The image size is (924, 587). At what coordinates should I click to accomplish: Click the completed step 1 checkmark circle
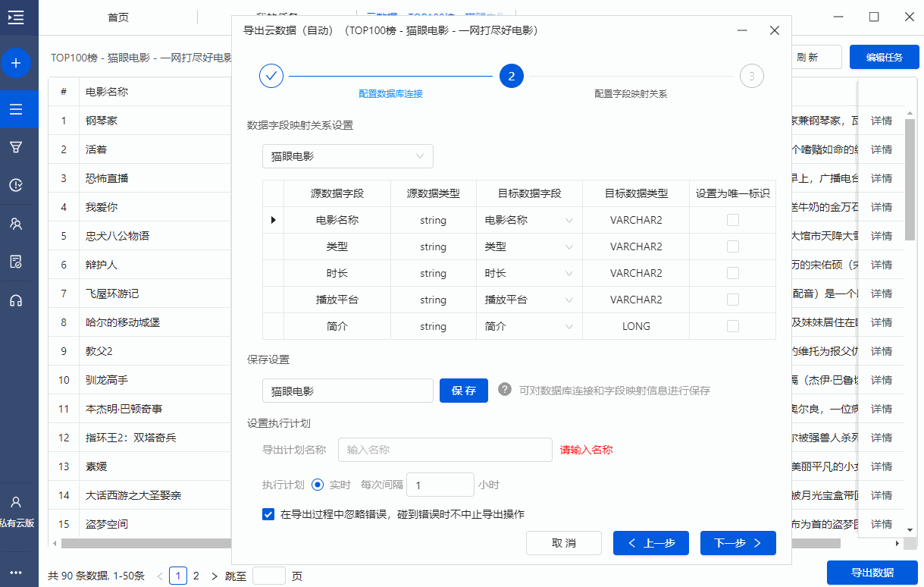tap(271, 76)
